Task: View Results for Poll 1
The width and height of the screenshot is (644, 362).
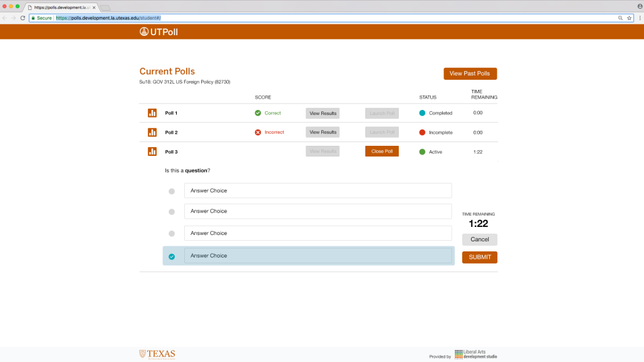Action: click(x=322, y=113)
